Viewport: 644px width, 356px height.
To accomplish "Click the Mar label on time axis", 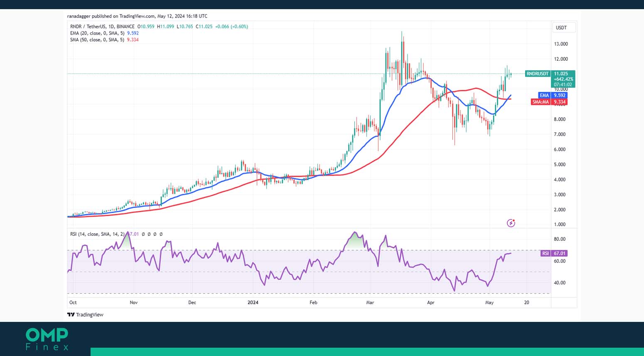I will coord(370,302).
